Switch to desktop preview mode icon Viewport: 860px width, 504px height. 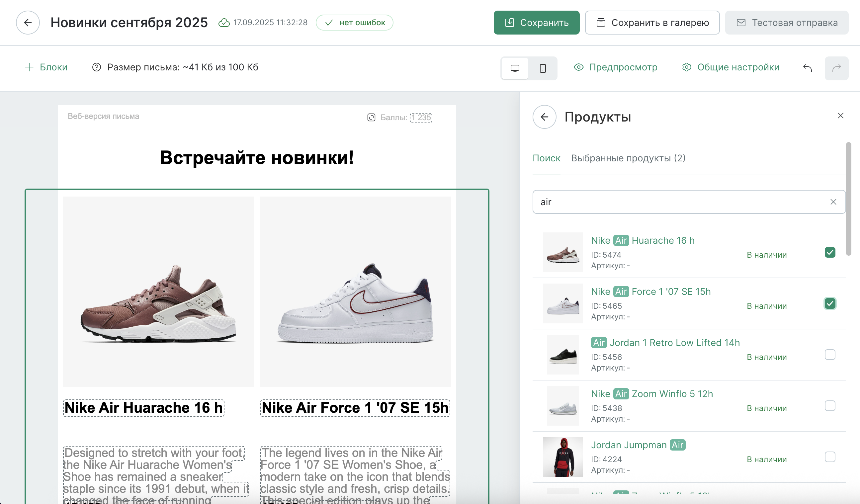515,68
